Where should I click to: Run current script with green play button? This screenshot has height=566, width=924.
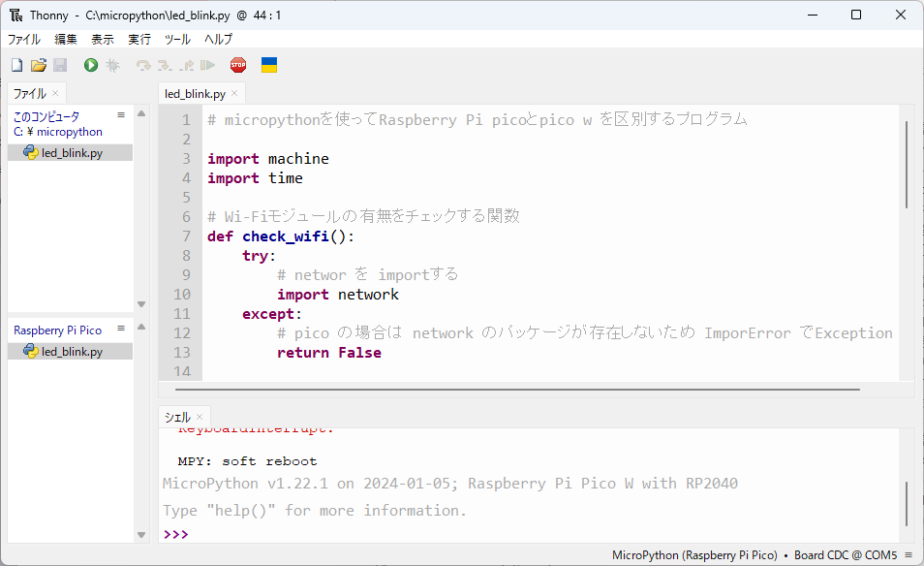point(91,65)
